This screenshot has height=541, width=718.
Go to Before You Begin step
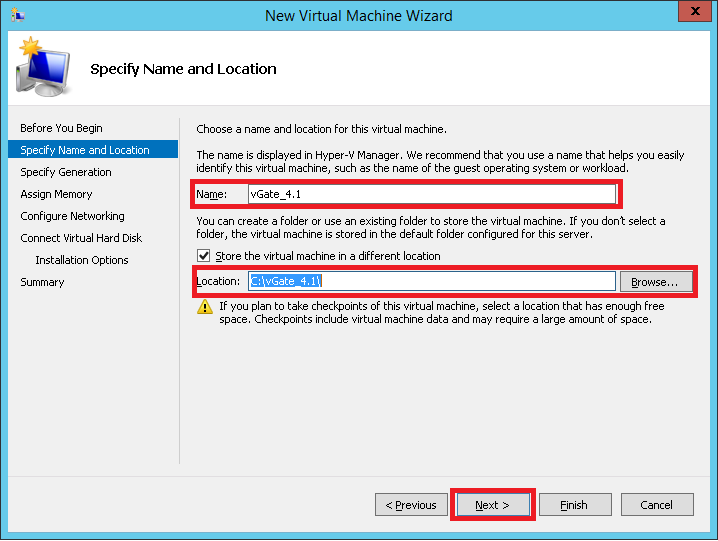click(61, 128)
